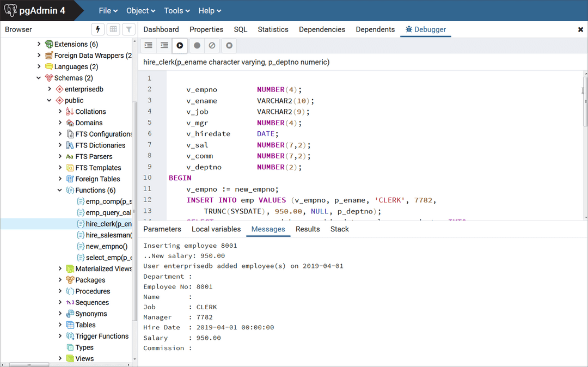Screen dimensions: 588x367
Task: Expand the Tables node arrow
Action: pos(60,325)
